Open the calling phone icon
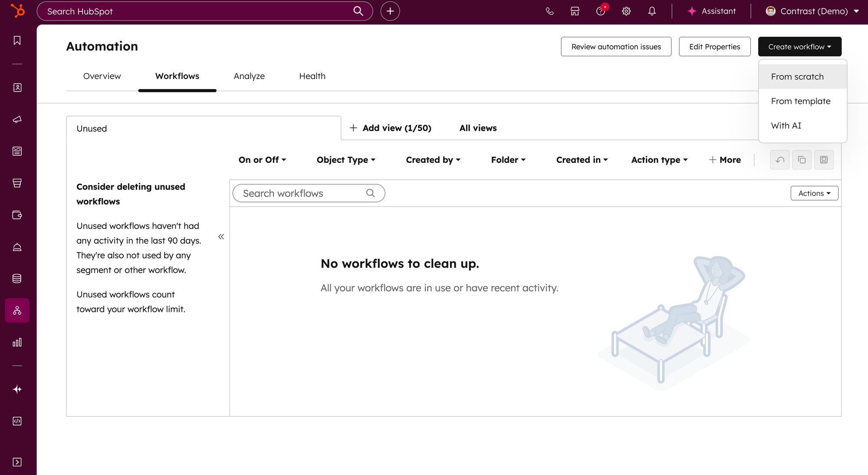Screen dimensions: 868x475 pyautogui.click(x=549, y=11)
